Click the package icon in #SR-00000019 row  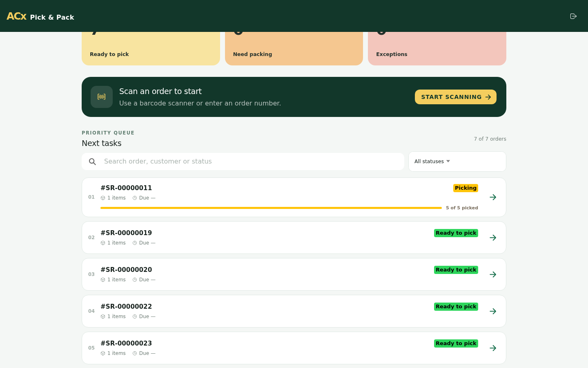point(103,243)
